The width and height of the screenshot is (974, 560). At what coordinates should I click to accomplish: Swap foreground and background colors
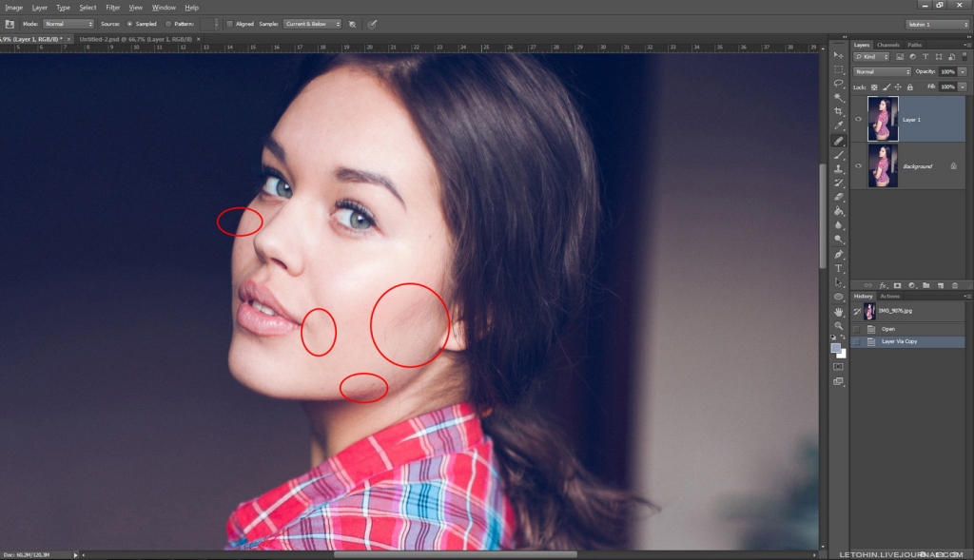(843, 338)
